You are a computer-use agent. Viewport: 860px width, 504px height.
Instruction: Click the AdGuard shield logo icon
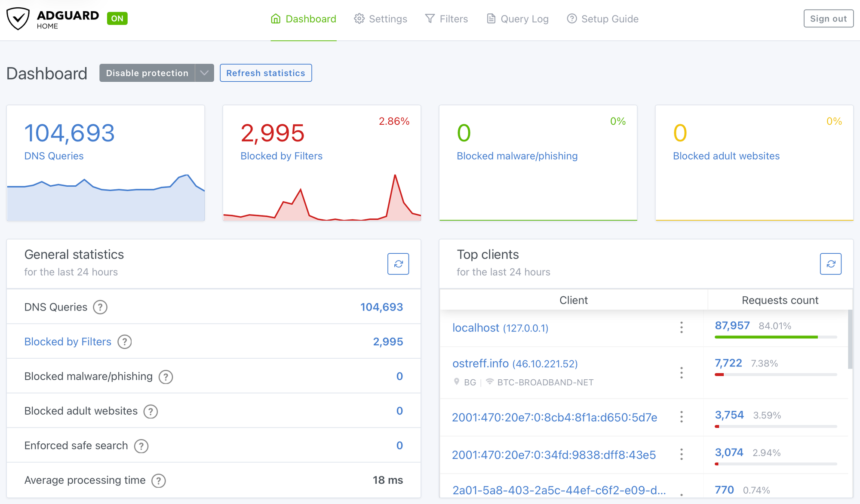pos(18,19)
